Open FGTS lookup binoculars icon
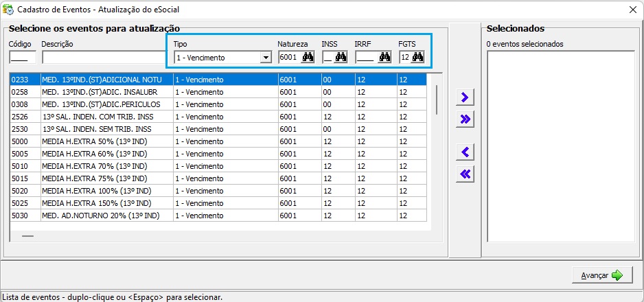Screen dimensions: 644x302 (417, 58)
